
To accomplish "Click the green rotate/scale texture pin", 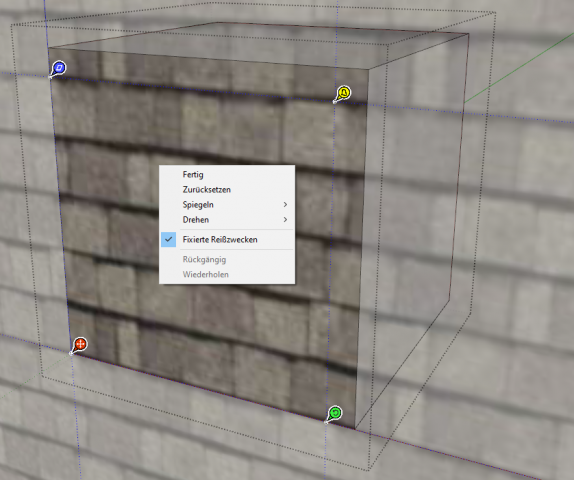I will [334, 413].
